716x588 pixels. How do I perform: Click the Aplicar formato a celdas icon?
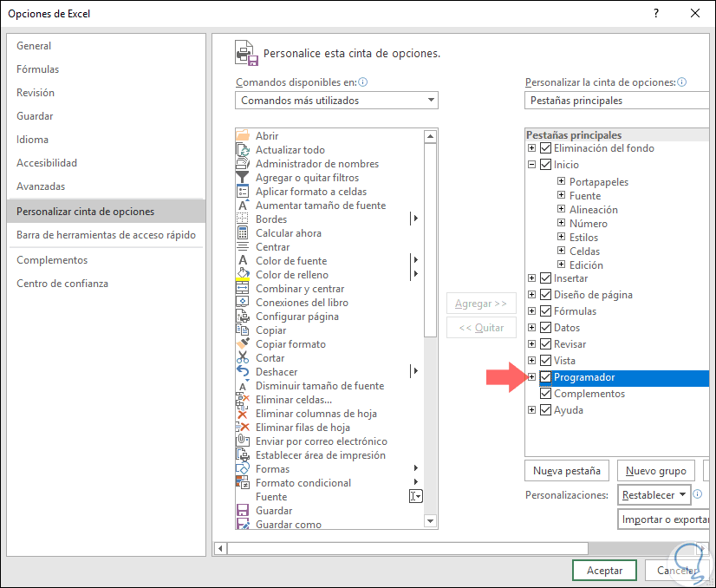[243, 192]
